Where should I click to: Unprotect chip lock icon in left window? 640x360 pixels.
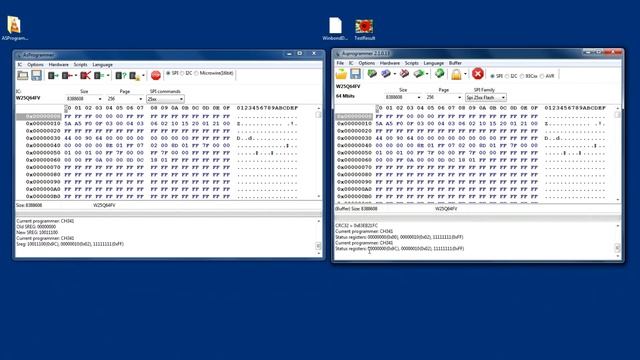(x=134, y=76)
